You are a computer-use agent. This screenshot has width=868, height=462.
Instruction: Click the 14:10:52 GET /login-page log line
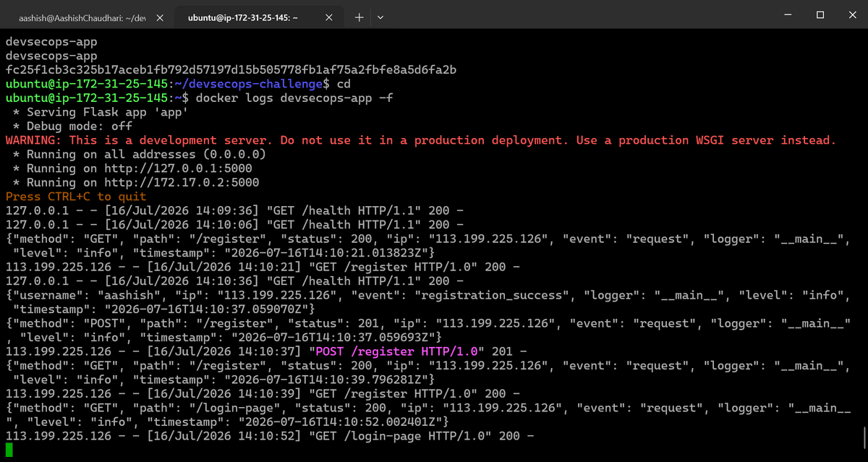pyautogui.click(x=271, y=437)
